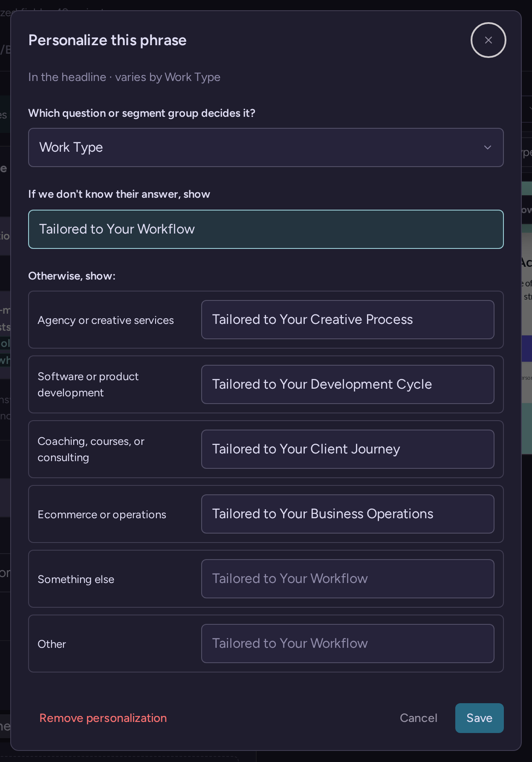The width and height of the screenshot is (532, 762).
Task: Save the personalized phrase
Action: [x=479, y=718]
